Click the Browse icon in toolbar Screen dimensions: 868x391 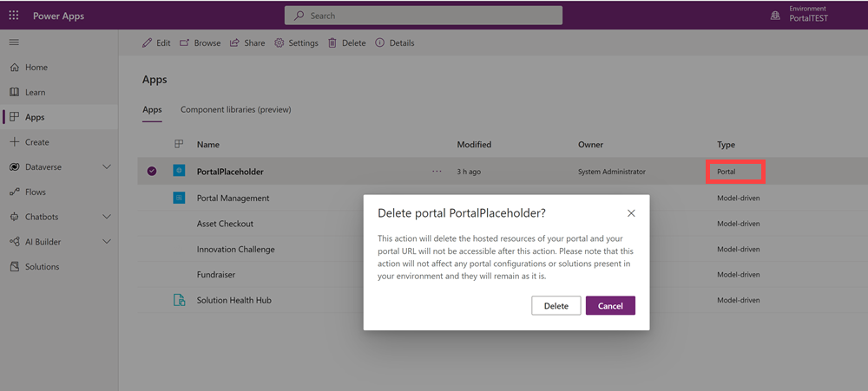184,42
